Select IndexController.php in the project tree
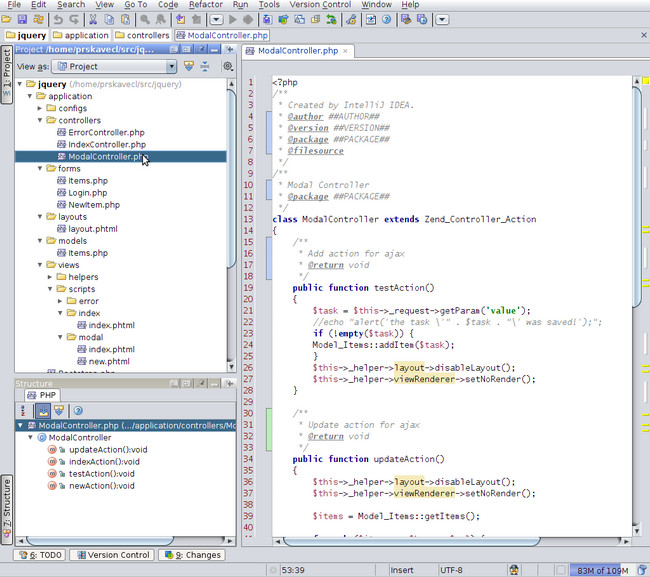This screenshot has width=650, height=577. 106,144
